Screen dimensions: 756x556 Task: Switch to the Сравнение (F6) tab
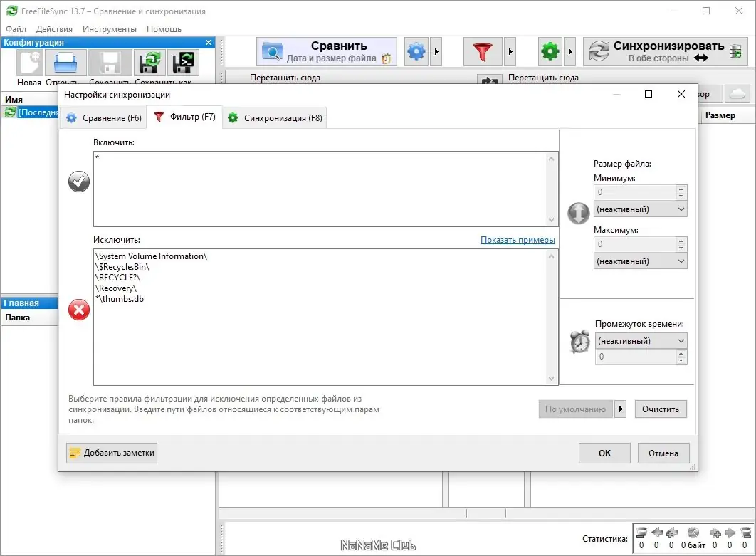pyautogui.click(x=104, y=118)
